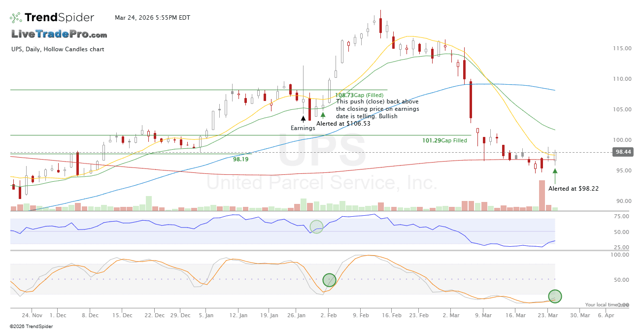Click the UPS, Daily, Hollow Candles chart title
Viewport: 644px width, 331px height.
pyautogui.click(x=58, y=49)
